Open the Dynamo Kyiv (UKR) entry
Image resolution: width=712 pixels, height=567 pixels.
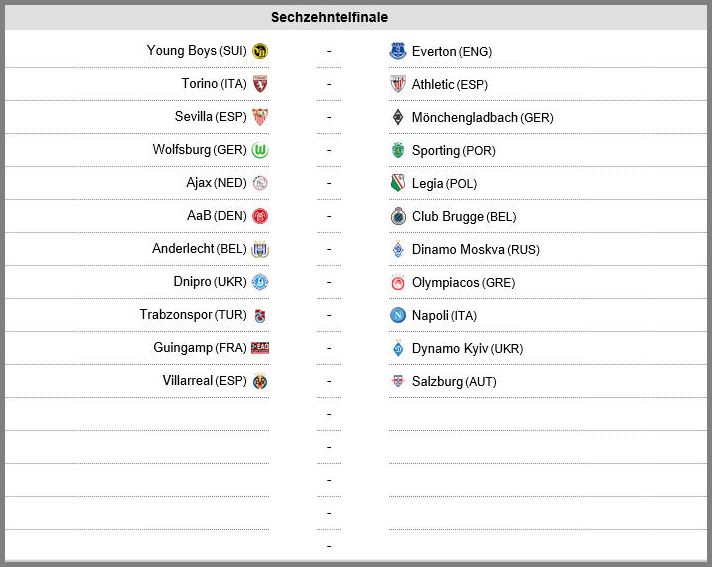(467, 348)
